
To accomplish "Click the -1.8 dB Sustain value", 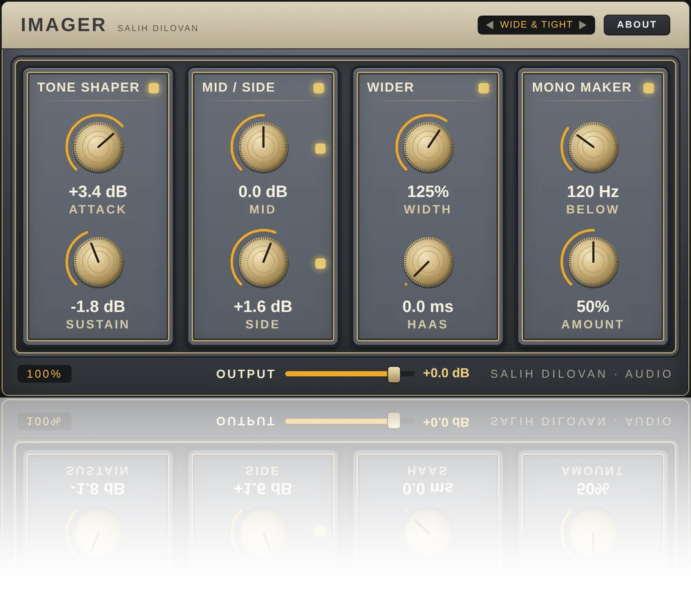I will 98,306.
